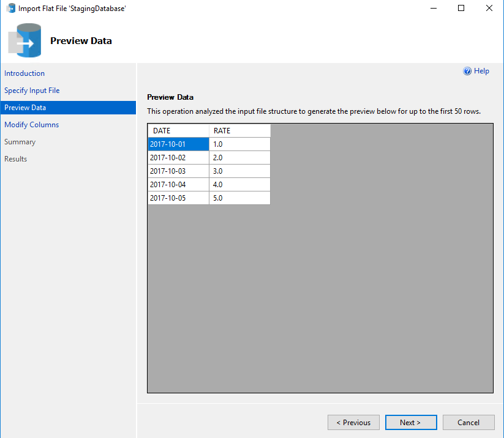Click the DATE column header
The image size is (504, 438).
(x=178, y=131)
